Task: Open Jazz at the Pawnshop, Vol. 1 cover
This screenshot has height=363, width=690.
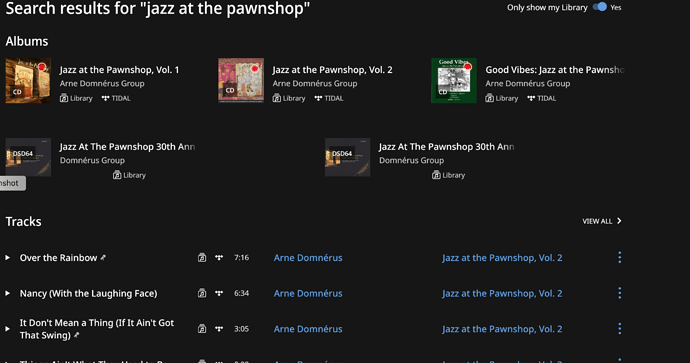Action: [x=28, y=81]
